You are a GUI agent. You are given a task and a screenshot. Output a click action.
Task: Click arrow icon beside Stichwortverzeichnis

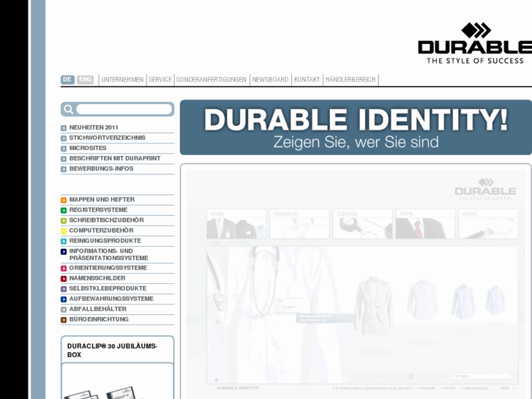[x=64, y=138]
